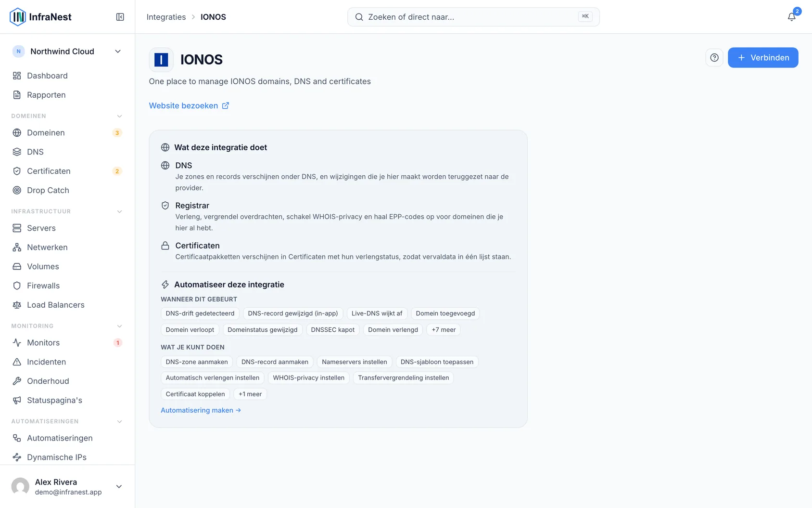The image size is (812, 508).
Task: Click the Incidenten warning triangle icon
Action: (x=17, y=362)
